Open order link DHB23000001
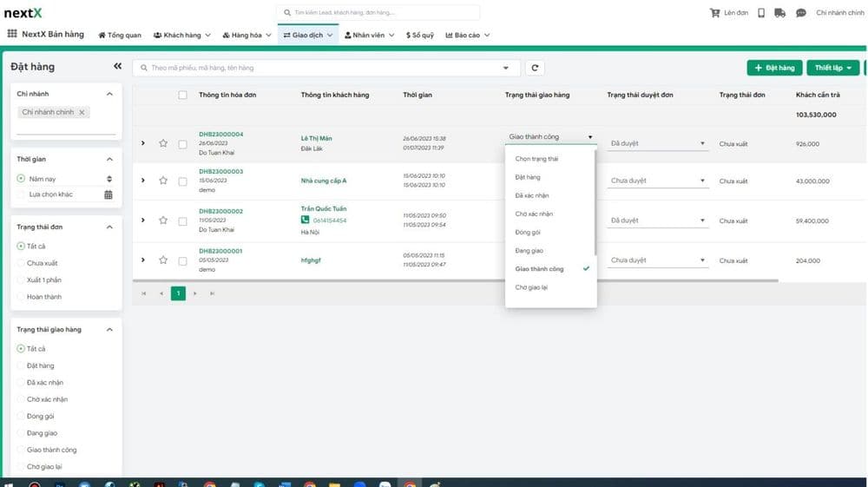Screen dimensions: 868x487 (220, 251)
